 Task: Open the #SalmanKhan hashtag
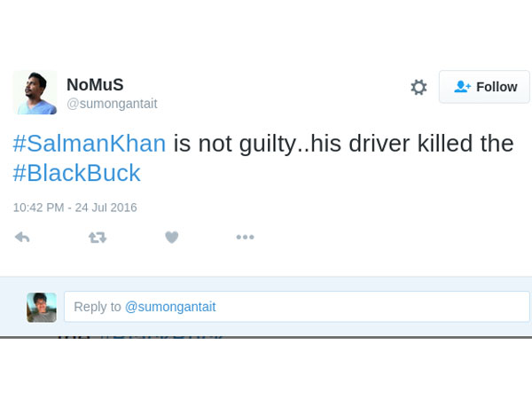pos(90,144)
